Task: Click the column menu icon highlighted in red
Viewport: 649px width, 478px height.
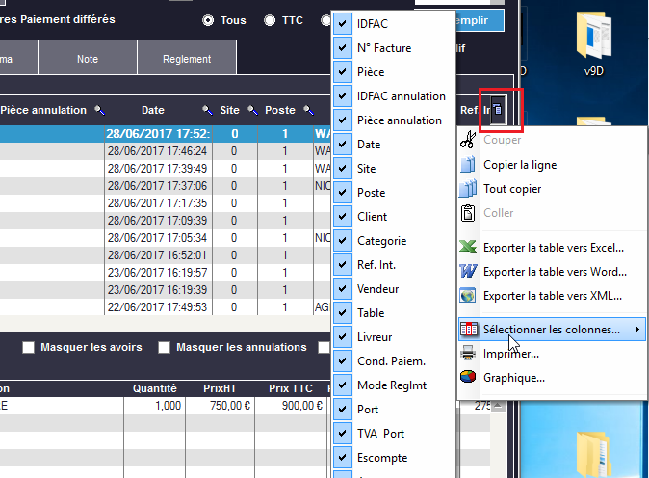Action: [499, 110]
